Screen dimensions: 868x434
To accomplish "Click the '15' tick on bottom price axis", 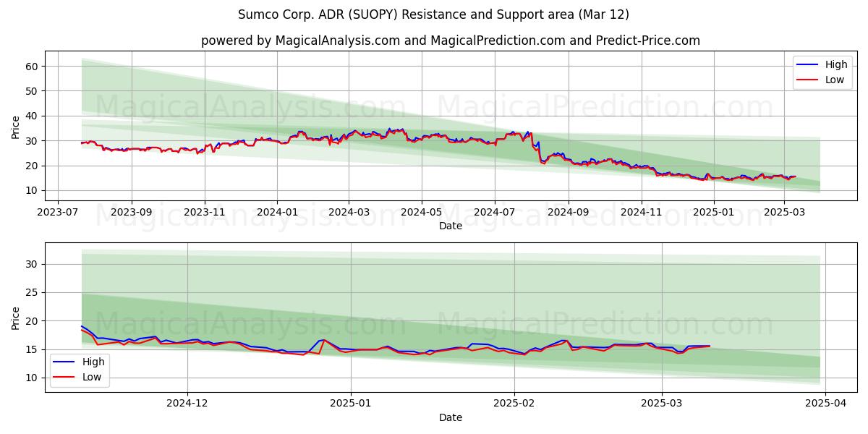I will click(x=33, y=349).
